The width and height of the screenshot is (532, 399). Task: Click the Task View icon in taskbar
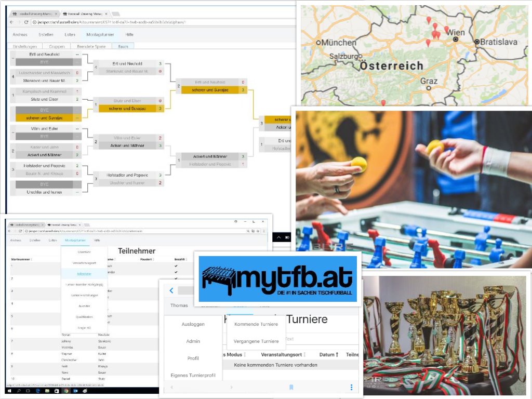(28, 391)
